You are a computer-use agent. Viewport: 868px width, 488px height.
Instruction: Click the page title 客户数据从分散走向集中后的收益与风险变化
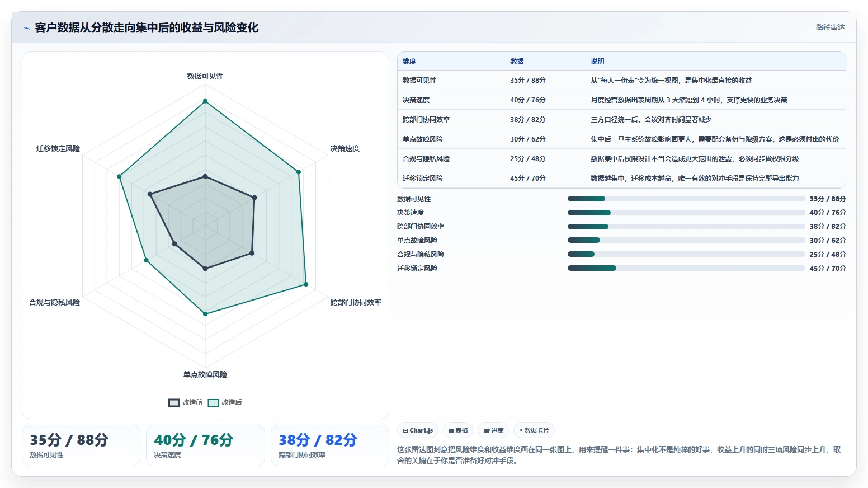coord(147,28)
